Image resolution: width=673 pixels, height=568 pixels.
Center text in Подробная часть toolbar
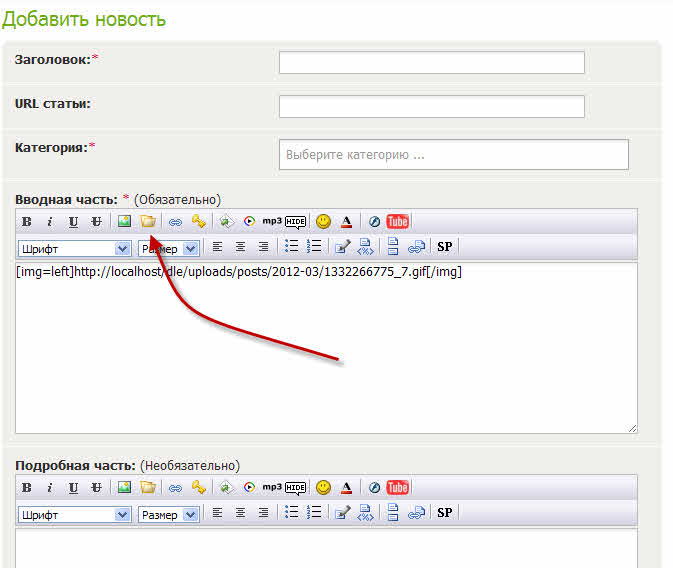(240, 513)
